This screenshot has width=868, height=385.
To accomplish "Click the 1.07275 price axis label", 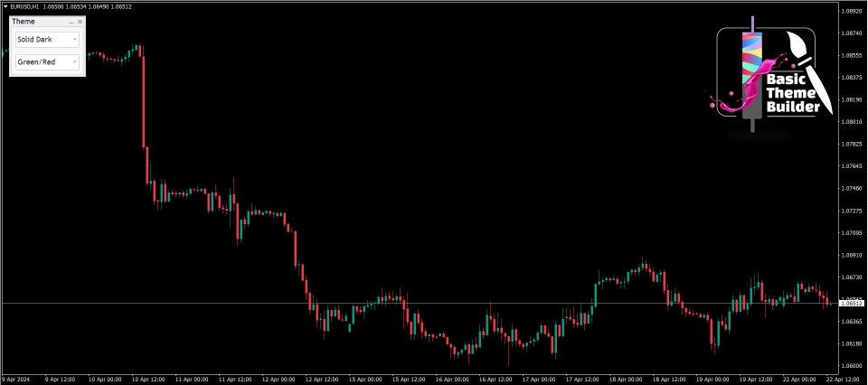I will (x=851, y=211).
